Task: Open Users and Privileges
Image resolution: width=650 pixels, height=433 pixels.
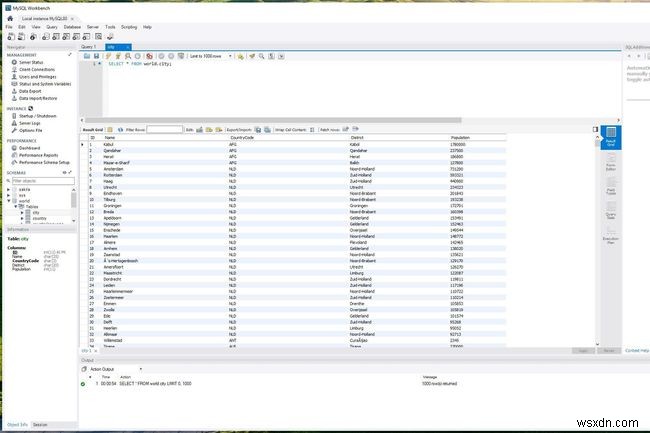Action: tap(37, 77)
